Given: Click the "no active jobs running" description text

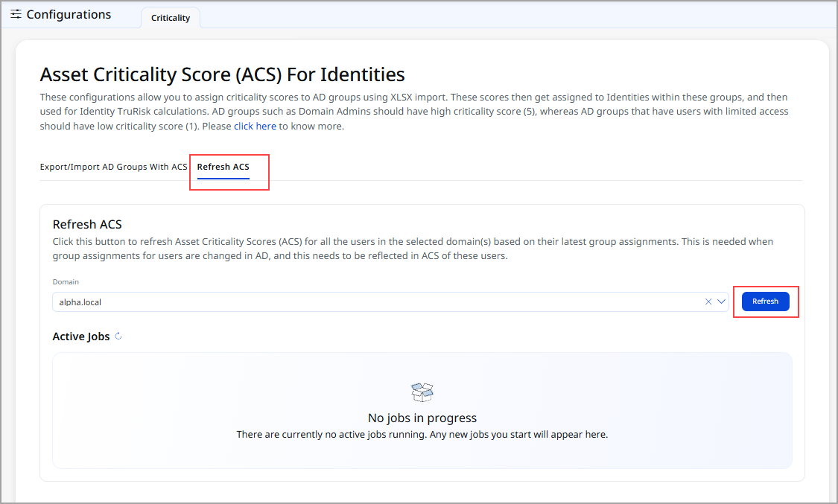Looking at the screenshot, I should click(422, 434).
